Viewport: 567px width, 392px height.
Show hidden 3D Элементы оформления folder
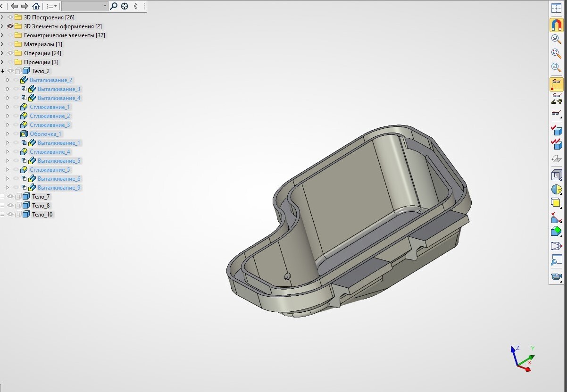(10, 26)
